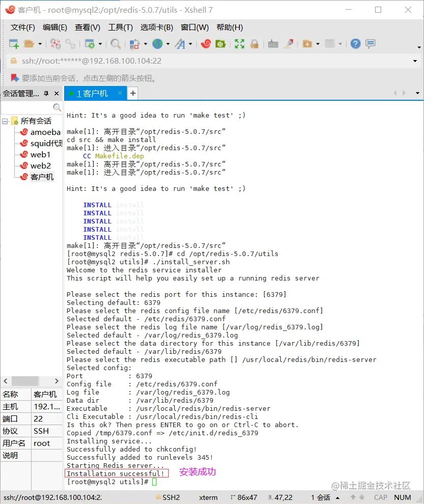The image size is (424, 504).
Task: Click the 用户名 value root cell
Action: coord(47,443)
